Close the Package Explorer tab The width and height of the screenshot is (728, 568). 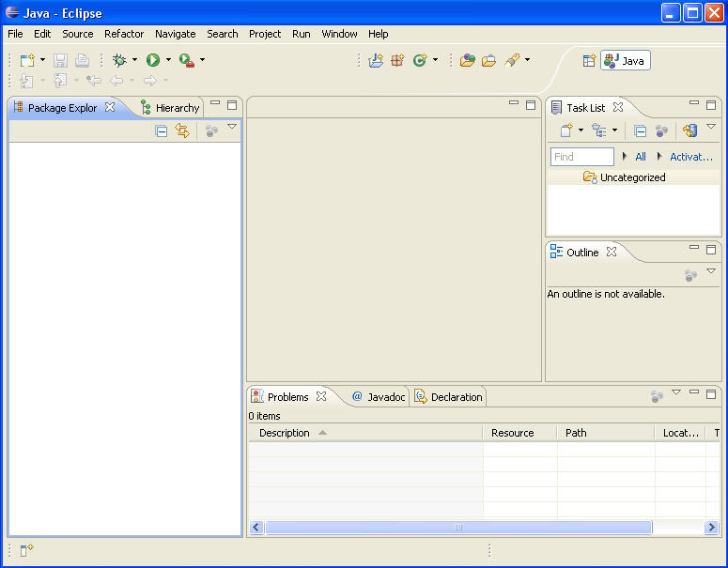pyautogui.click(x=110, y=107)
